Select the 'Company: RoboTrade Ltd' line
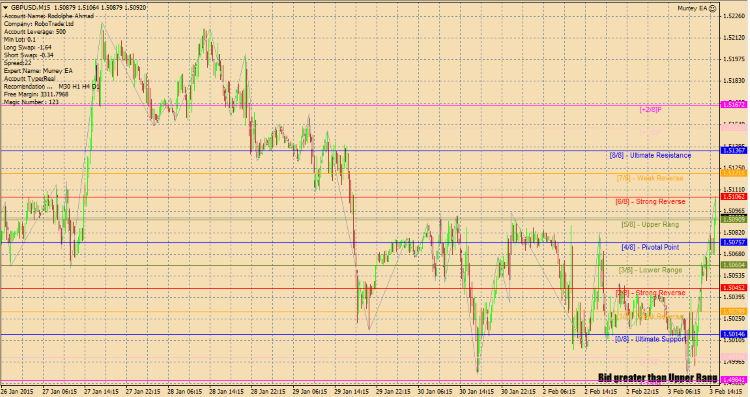 pos(39,23)
